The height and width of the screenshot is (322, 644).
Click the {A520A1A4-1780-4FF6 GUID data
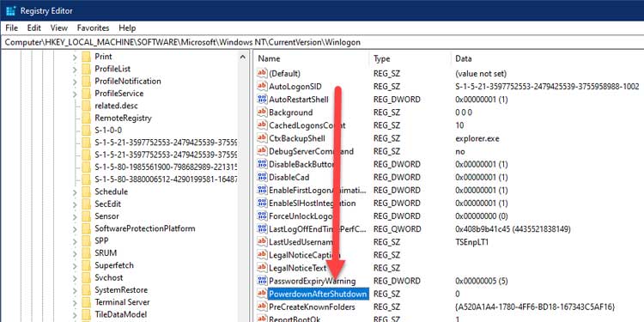click(x=535, y=307)
